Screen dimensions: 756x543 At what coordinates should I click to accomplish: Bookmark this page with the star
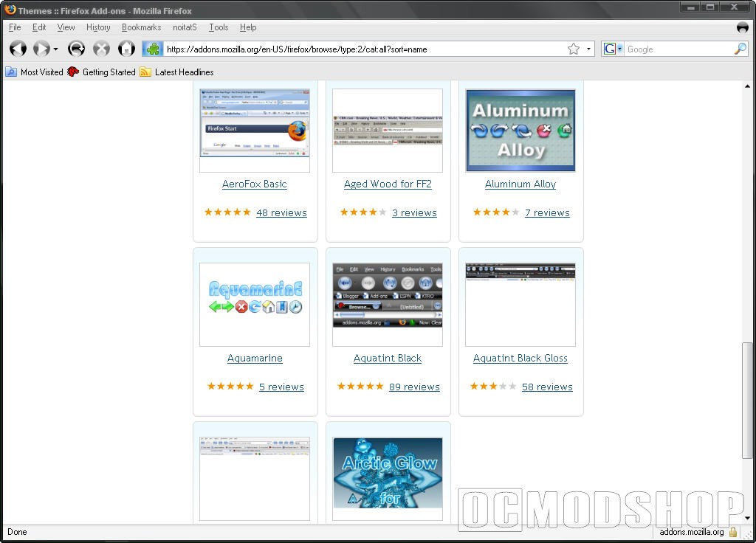click(x=573, y=49)
